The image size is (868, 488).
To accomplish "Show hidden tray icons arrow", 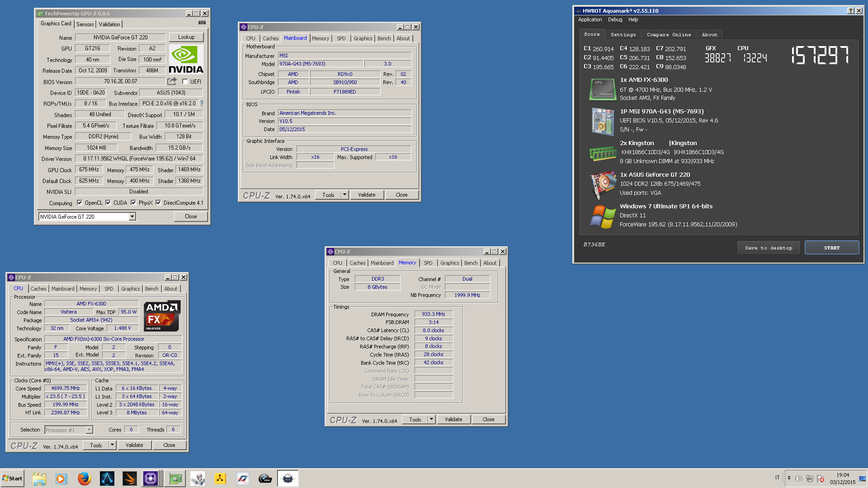I will coord(789,478).
